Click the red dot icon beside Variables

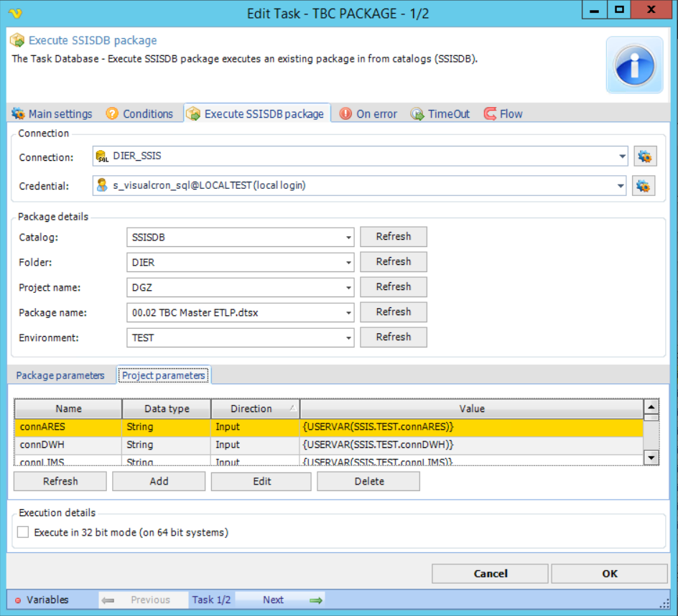[18, 600]
